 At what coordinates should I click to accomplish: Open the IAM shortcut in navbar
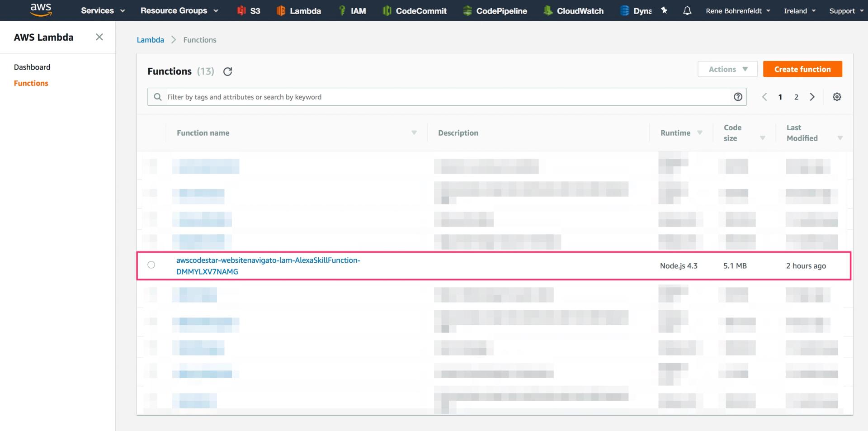pos(352,11)
